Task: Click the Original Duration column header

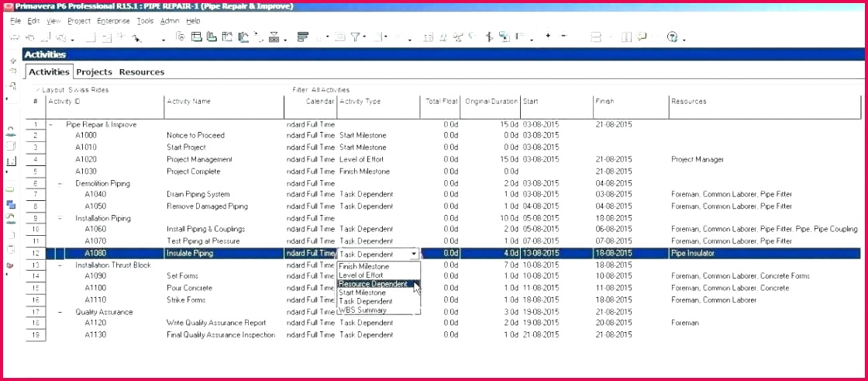Action: click(x=491, y=106)
